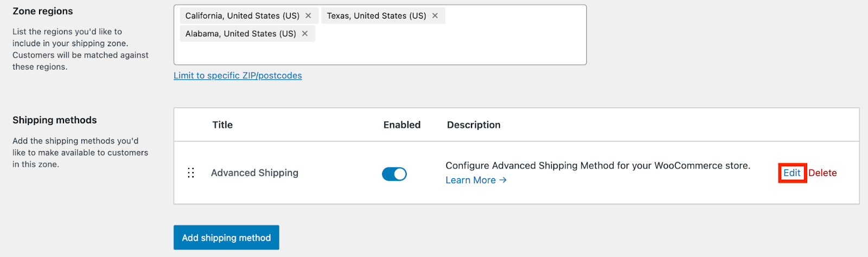Edit the Advanced Shipping method
This screenshot has height=257, width=868.
coord(792,173)
